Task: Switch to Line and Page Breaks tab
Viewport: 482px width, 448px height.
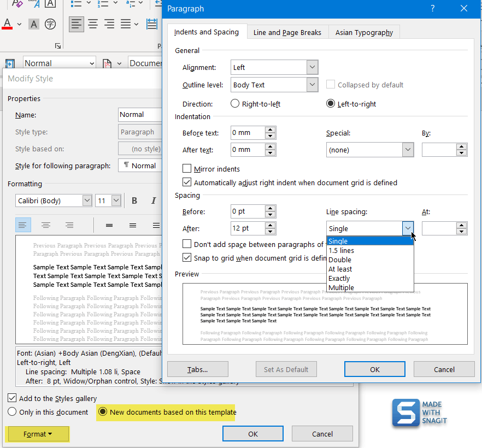Action: [287, 32]
